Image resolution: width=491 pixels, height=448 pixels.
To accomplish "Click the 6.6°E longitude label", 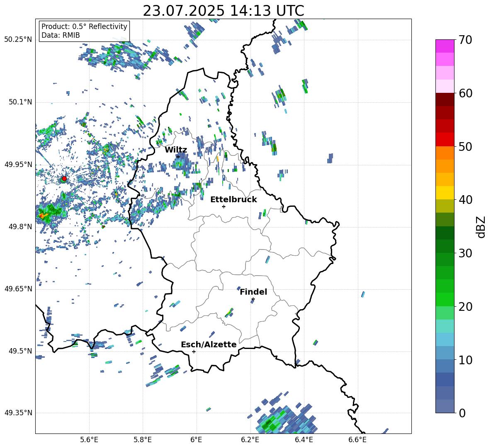I will [357, 440].
